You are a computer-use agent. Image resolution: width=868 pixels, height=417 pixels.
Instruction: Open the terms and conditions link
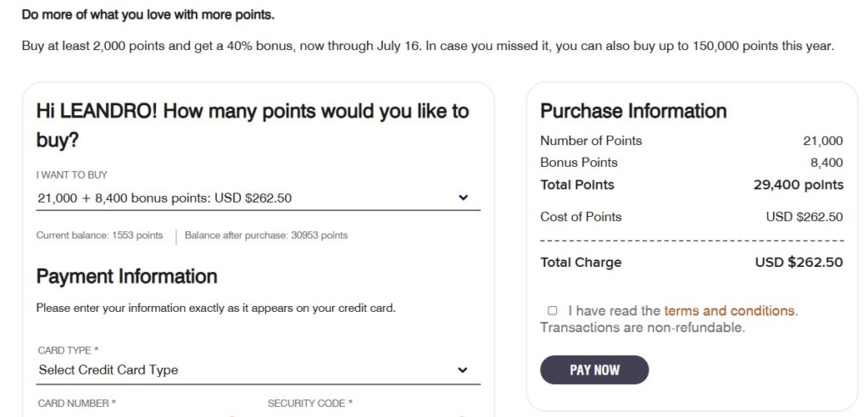click(x=730, y=311)
